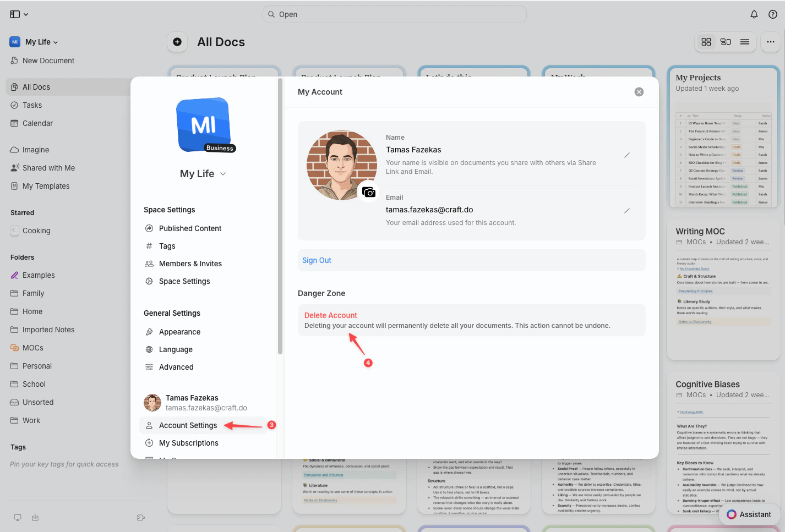Collapse the sidebar with the panel icon

pyautogui.click(x=14, y=14)
